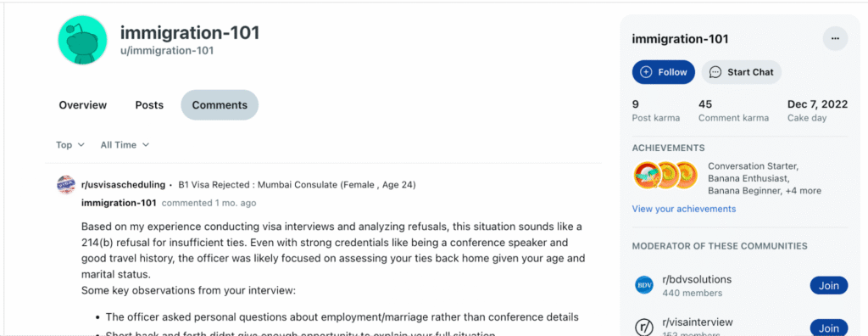Select the Comments tab
The height and width of the screenshot is (336, 868).
(x=220, y=105)
